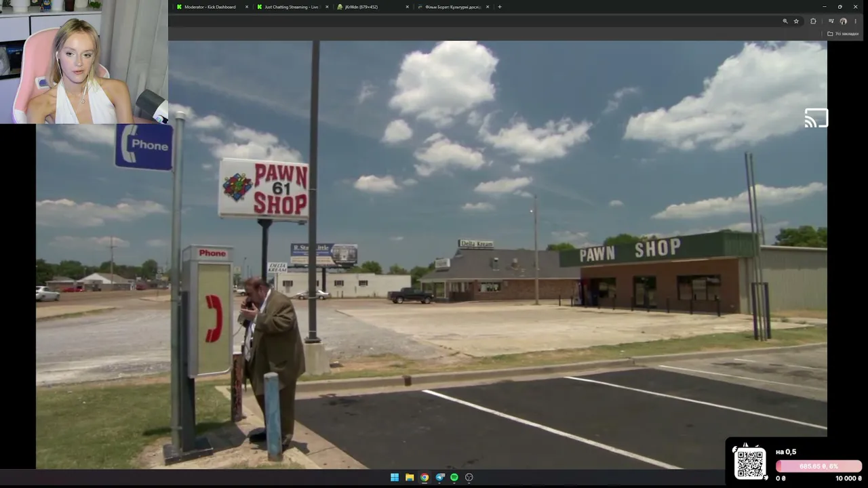Viewport: 868px width, 488px height.
Task: Open File Explorer from the taskbar
Action: click(410, 477)
